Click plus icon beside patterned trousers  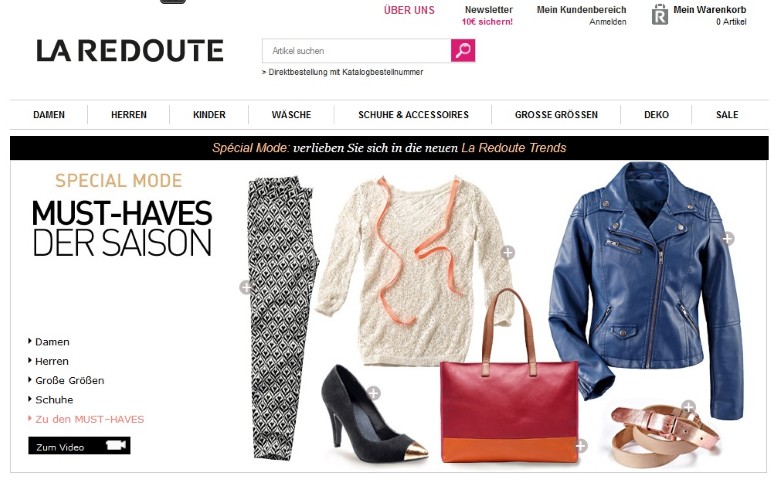246,287
